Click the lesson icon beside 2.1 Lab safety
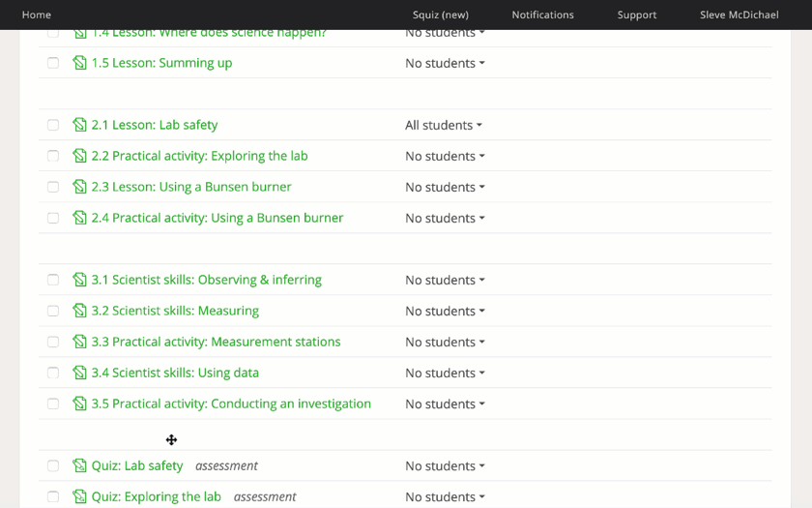Screen dimensions: 812x508 coord(79,125)
